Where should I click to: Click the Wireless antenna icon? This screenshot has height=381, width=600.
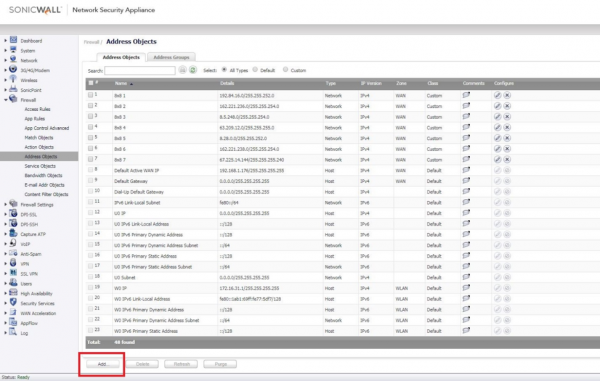pyautogui.click(x=13, y=79)
